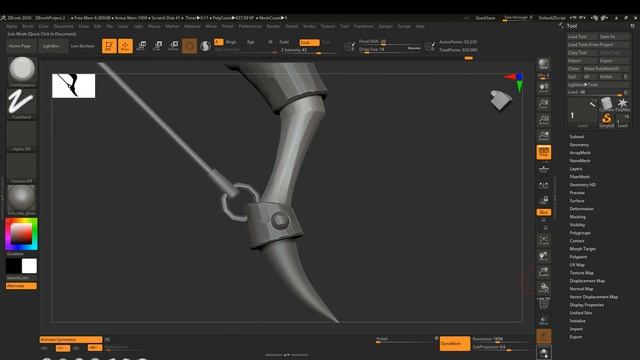Click the Transp icon in right shelf

point(544,320)
